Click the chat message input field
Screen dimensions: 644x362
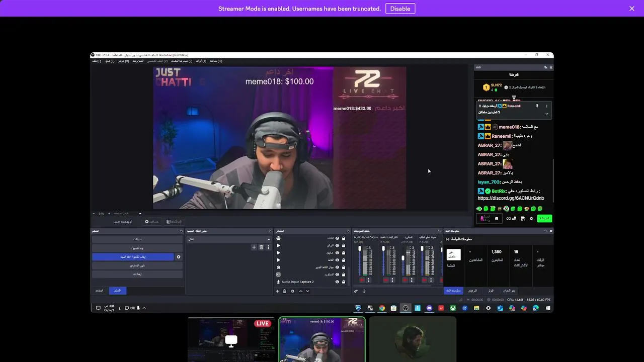point(489,219)
